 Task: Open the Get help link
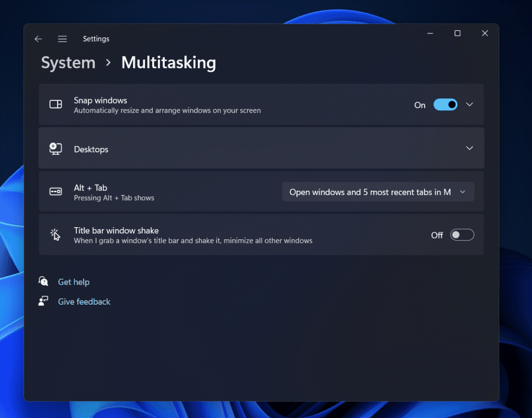coord(73,281)
